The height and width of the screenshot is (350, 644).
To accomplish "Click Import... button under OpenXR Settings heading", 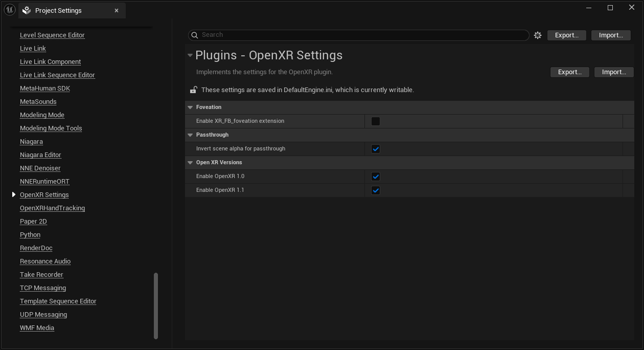I will (x=614, y=72).
